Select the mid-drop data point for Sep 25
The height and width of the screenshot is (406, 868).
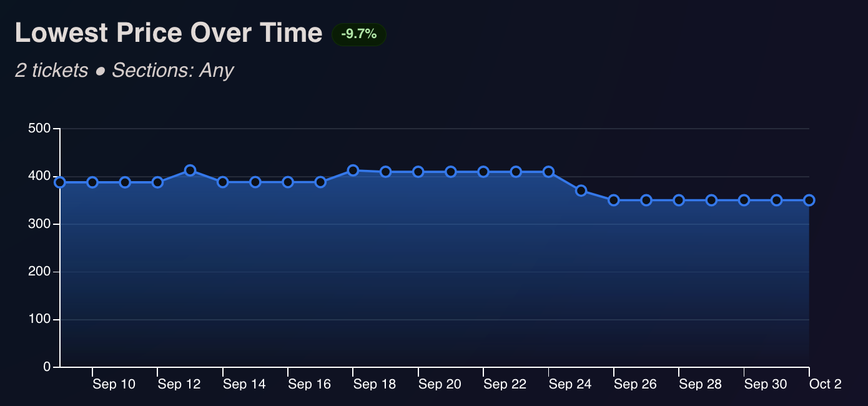tap(581, 191)
